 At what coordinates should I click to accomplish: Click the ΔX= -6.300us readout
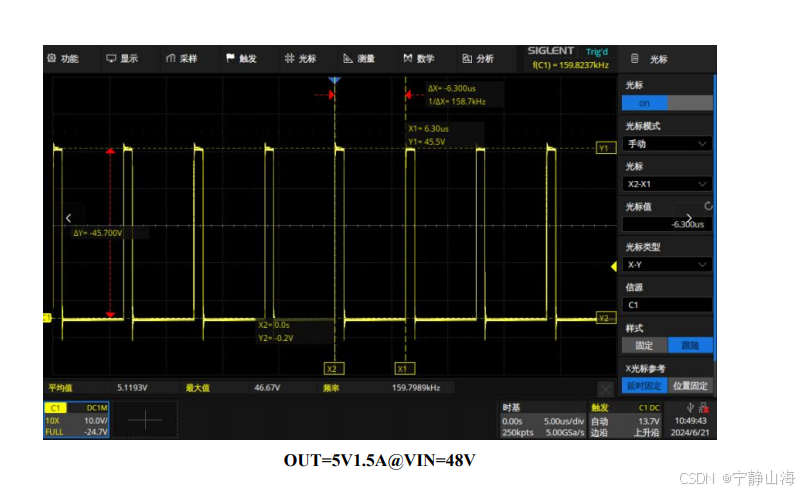[452, 89]
